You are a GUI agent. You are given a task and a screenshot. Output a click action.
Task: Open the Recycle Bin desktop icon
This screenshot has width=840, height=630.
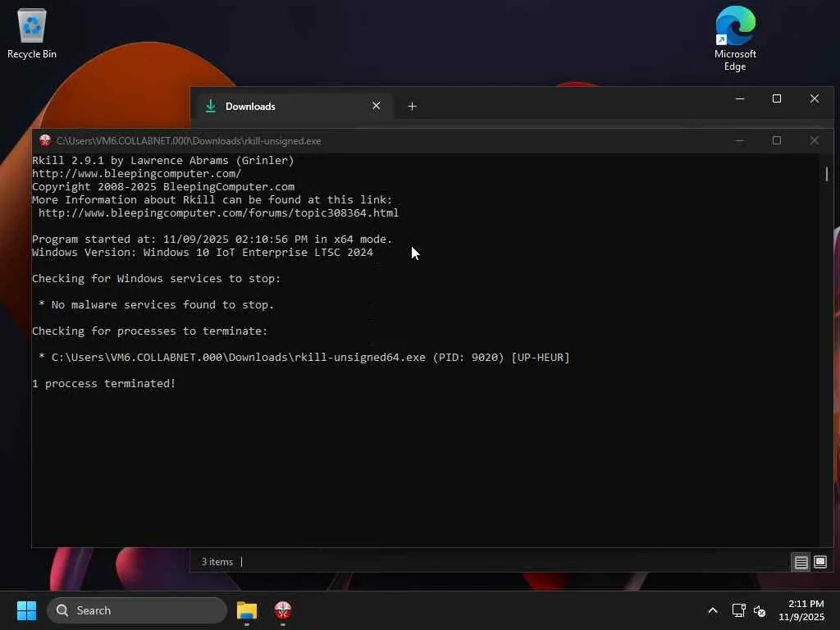pyautogui.click(x=32, y=33)
